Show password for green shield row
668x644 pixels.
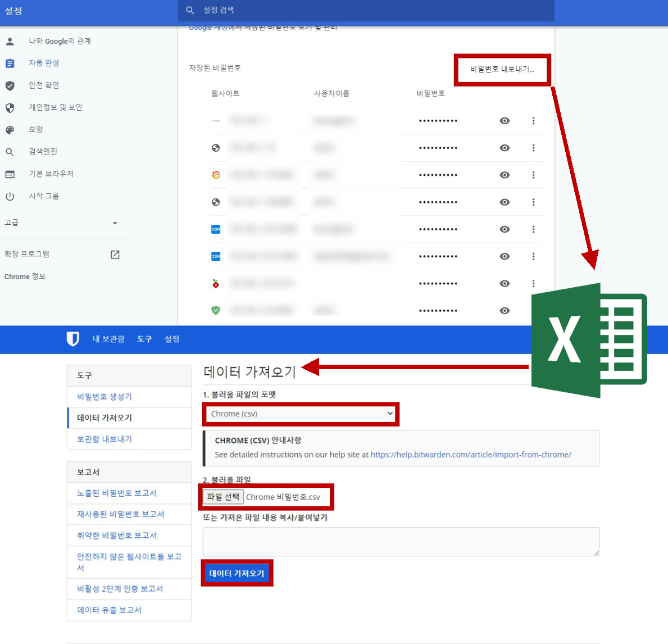point(505,311)
